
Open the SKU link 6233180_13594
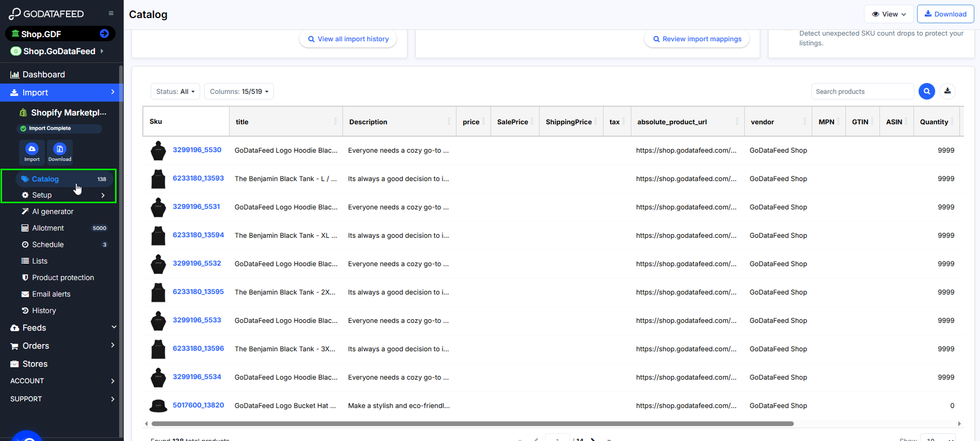(x=198, y=235)
